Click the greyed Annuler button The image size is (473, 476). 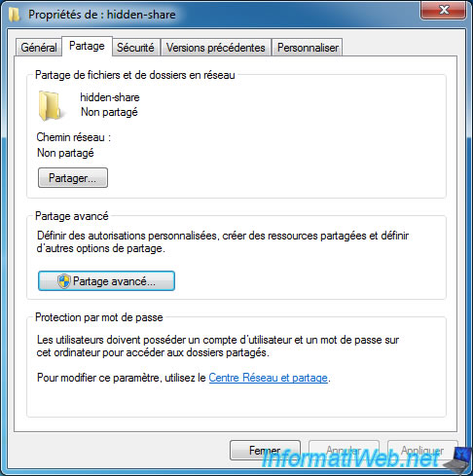[x=344, y=450]
